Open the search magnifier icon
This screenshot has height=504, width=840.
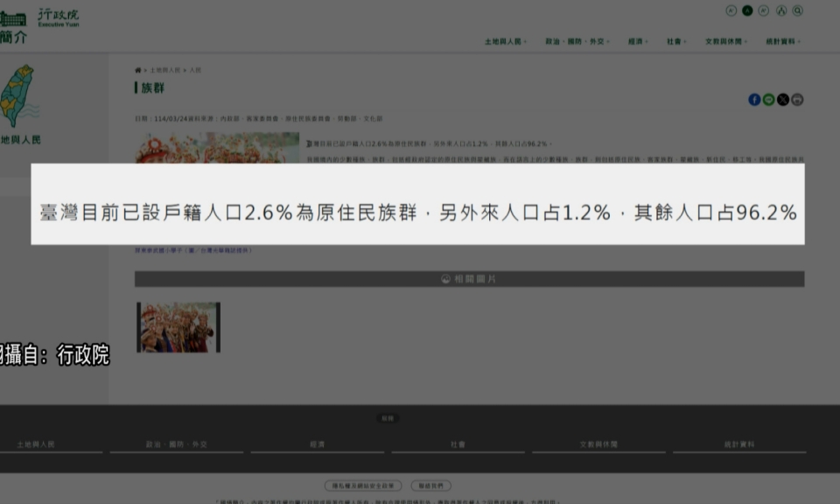point(797,10)
